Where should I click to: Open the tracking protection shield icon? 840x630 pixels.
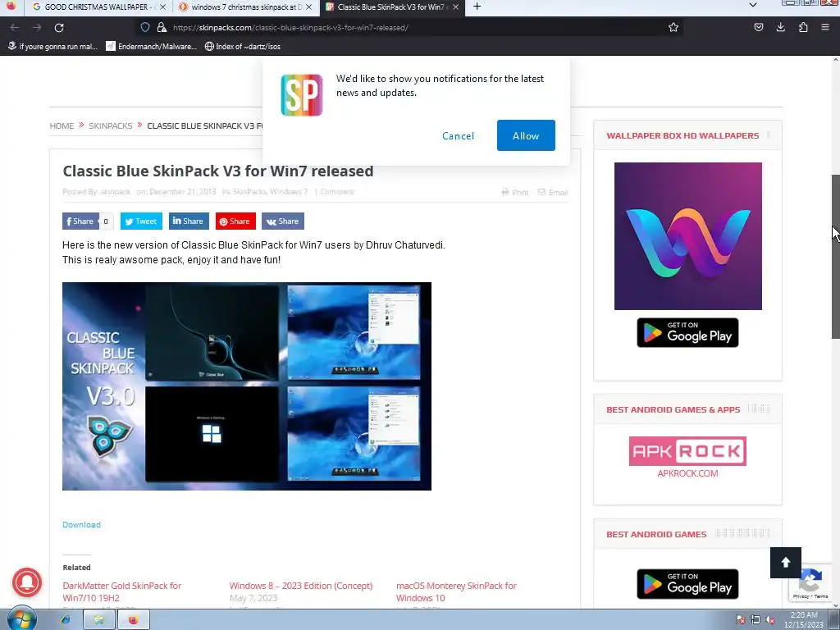pyautogui.click(x=145, y=27)
